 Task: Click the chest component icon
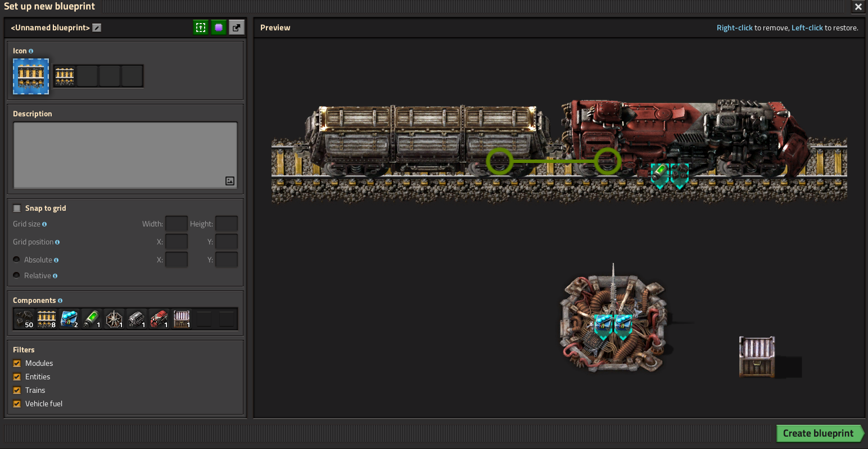(182, 319)
